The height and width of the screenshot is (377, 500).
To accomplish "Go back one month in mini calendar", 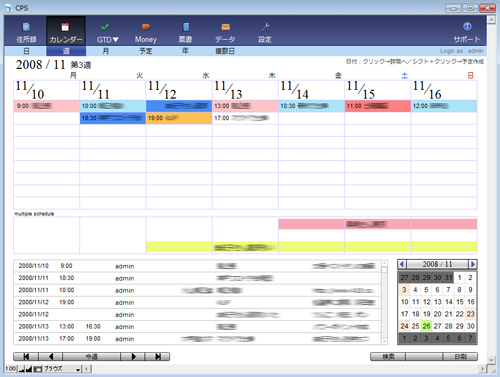I will coord(402,264).
